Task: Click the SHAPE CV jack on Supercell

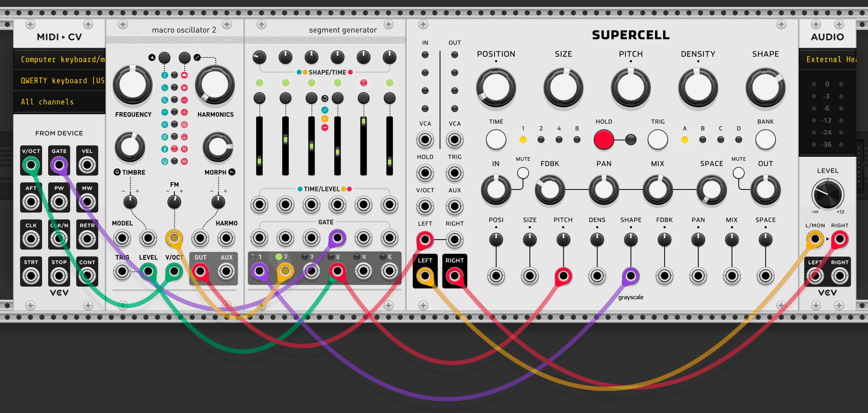Action: (x=631, y=276)
